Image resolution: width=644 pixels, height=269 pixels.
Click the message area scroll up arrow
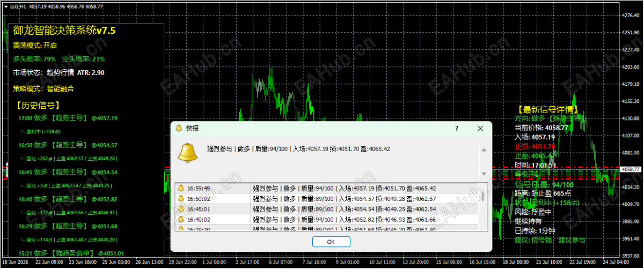[x=484, y=150]
